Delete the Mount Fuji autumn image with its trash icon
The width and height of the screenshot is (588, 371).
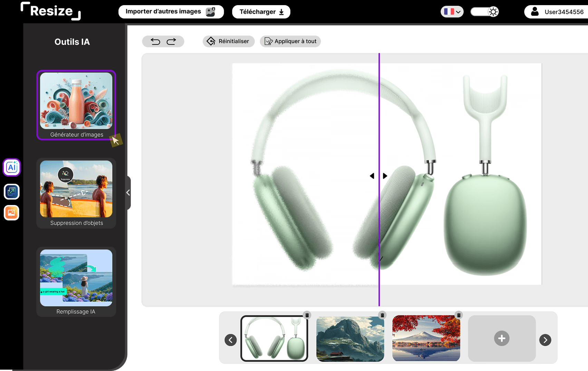coord(459,315)
